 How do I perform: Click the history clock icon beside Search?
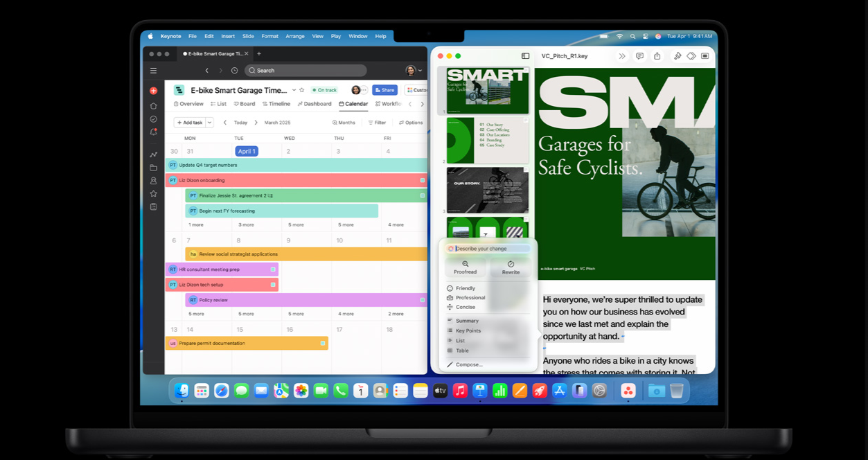234,71
